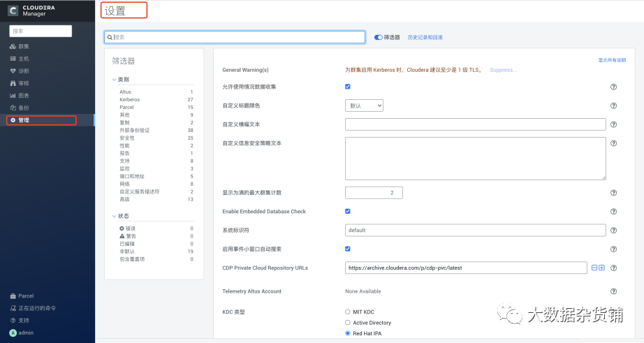Select the 管理 (Administration) sidebar menu

[24, 120]
